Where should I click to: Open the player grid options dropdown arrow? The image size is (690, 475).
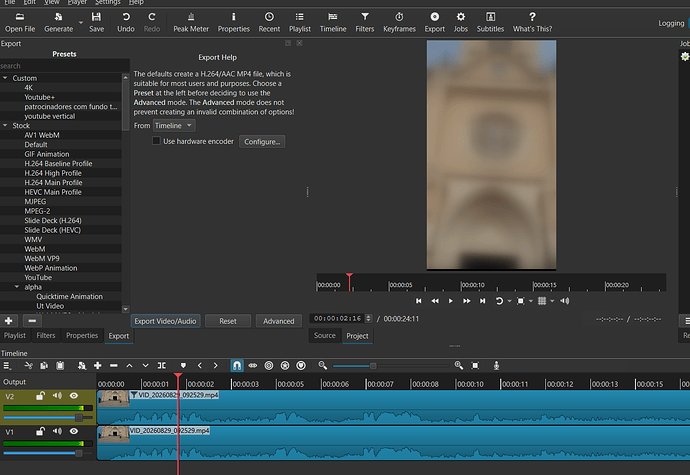[552, 301]
